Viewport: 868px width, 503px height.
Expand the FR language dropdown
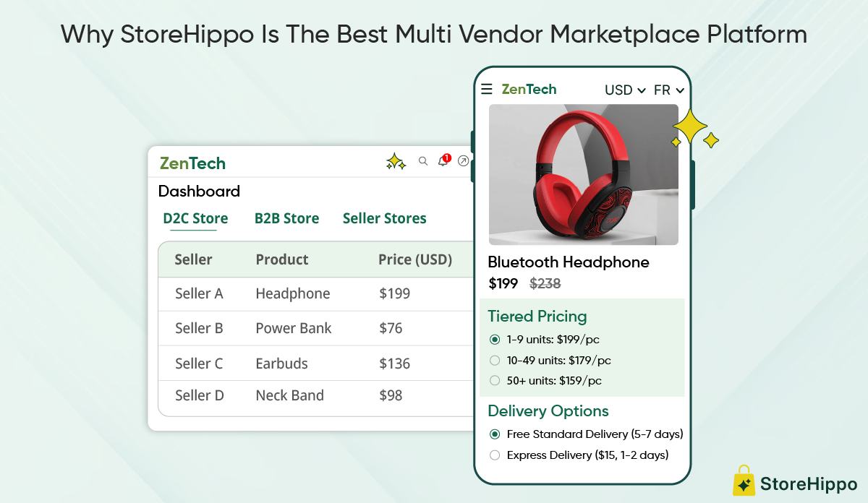point(668,90)
